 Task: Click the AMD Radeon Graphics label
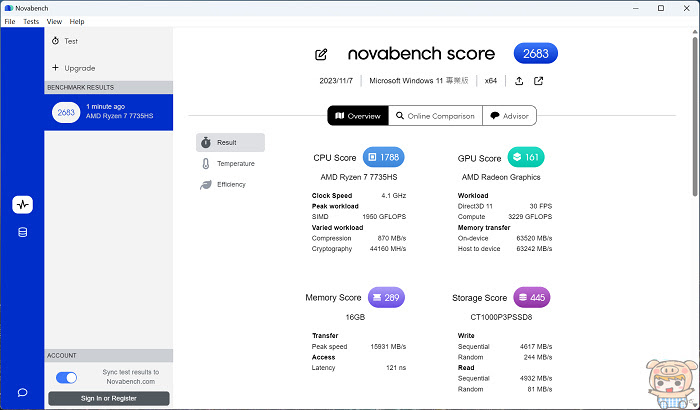coord(501,177)
